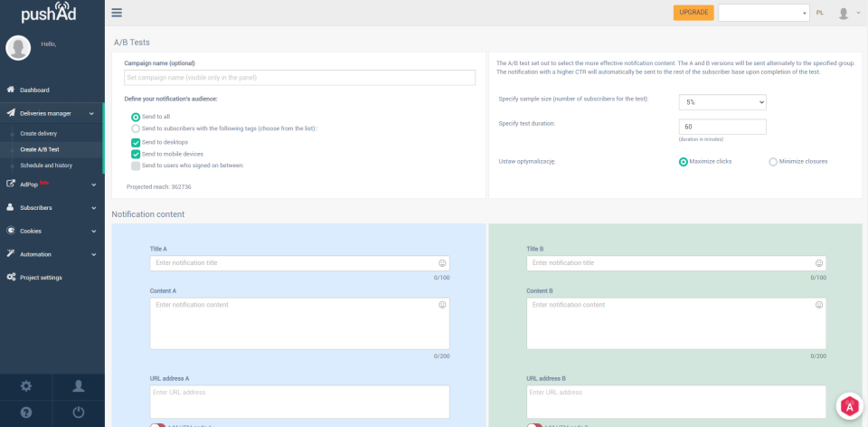
Task: Click the Notification content heading
Action: pyautogui.click(x=147, y=213)
